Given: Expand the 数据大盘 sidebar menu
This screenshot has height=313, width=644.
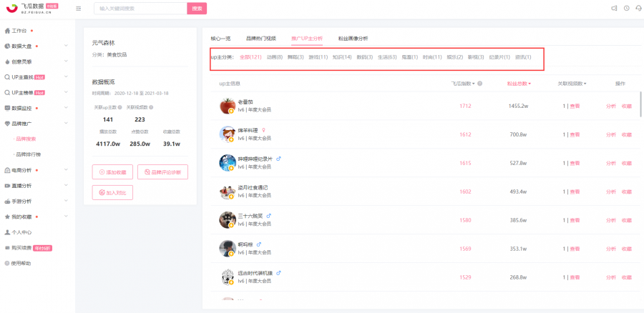Looking at the screenshot, I should 66,46.
